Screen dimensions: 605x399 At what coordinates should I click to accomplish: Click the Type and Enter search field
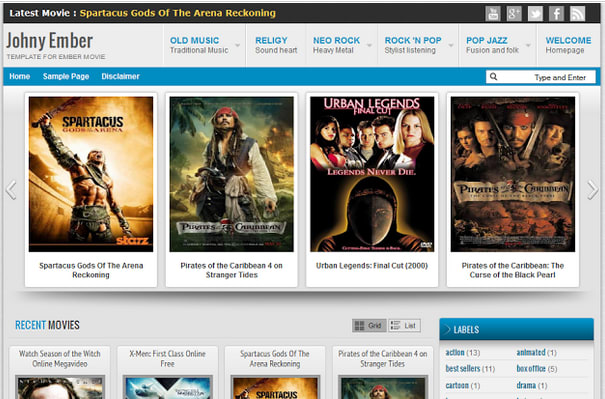point(541,77)
